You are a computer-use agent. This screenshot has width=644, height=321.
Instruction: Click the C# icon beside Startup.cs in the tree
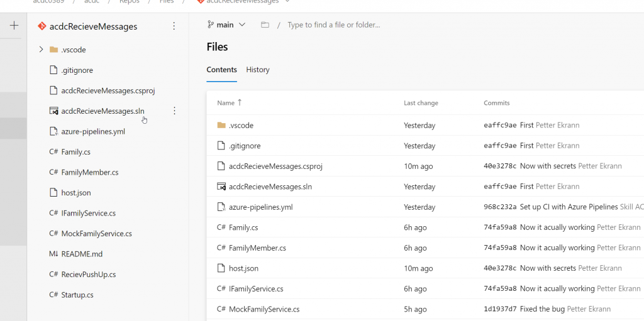(x=53, y=295)
